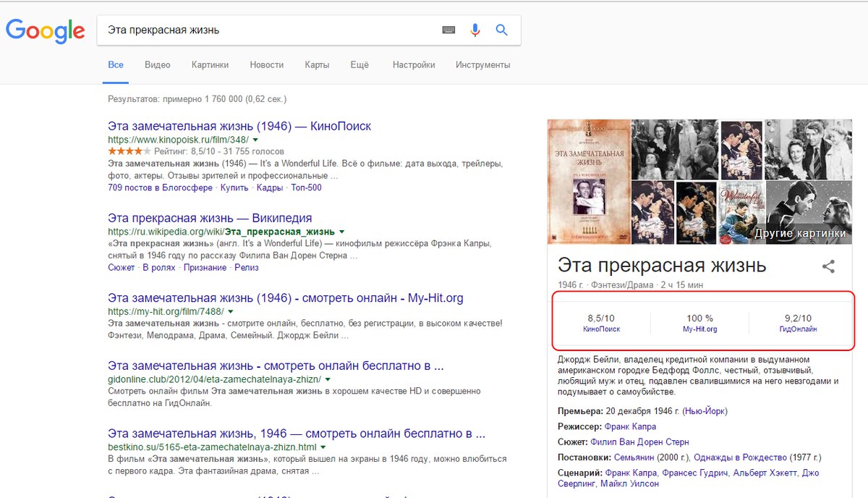Open the bestkino.su result title
Image resolution: width=868 pixels, height=498 pixels.
coord(297,434)
